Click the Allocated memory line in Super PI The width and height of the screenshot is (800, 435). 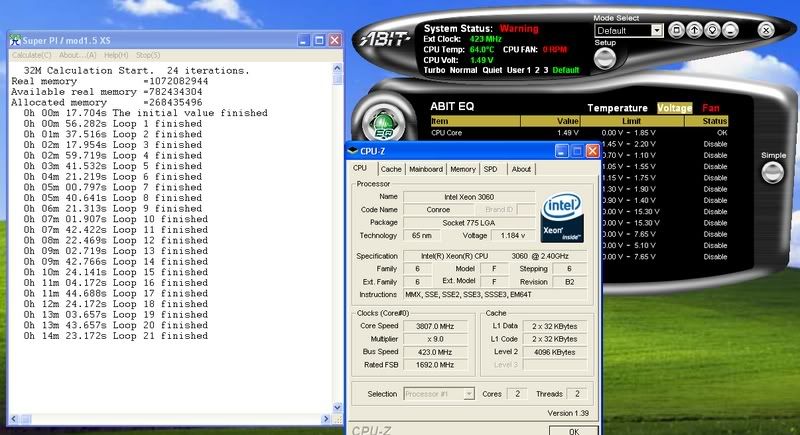pos(107,102)
